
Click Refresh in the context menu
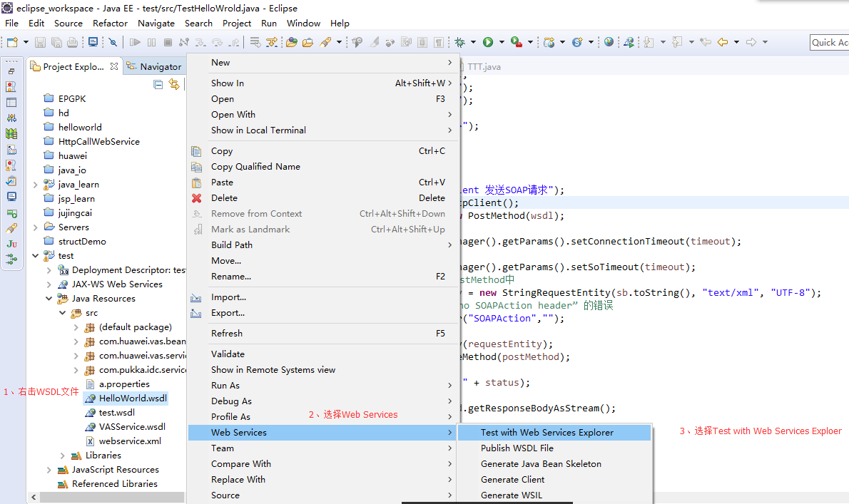click(x=228, y=333)
